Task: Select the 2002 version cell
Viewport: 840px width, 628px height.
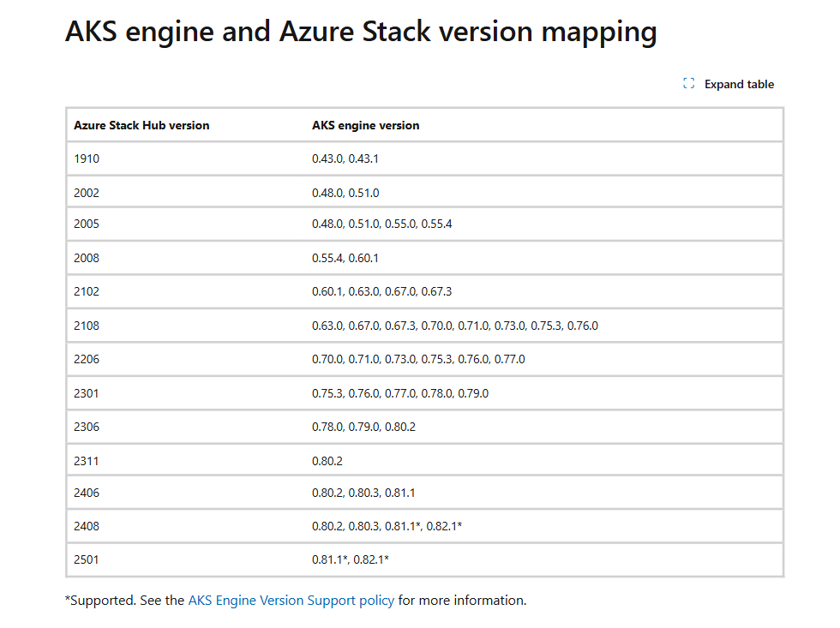Action: pos(87,193)
